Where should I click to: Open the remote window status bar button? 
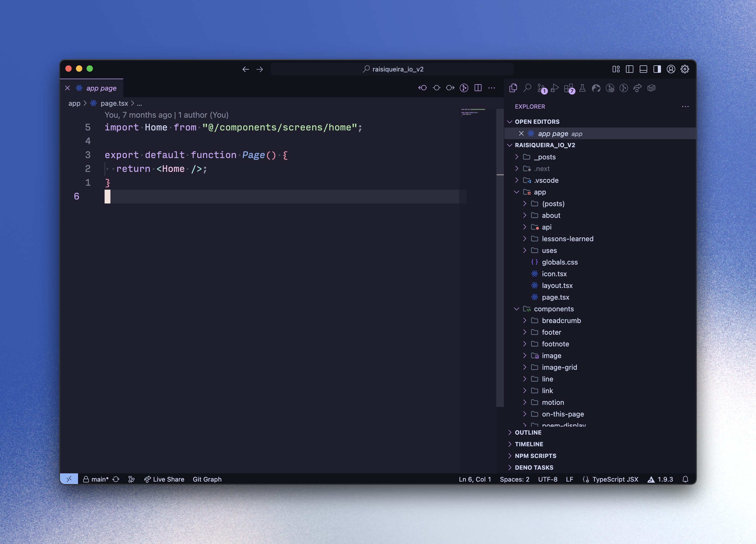[69, 479]
